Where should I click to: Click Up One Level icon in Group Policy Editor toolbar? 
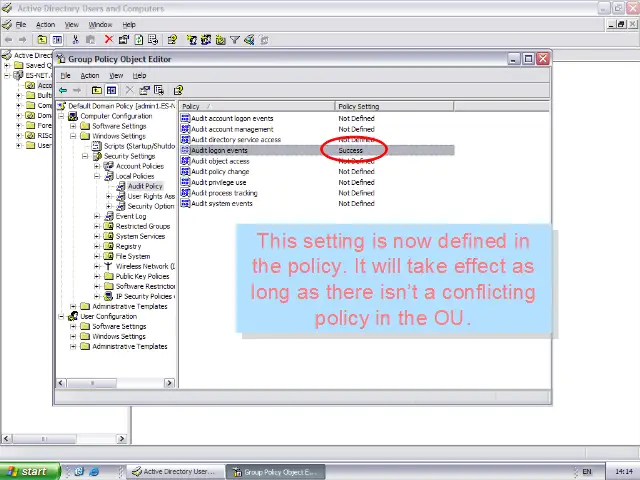click(x=97, y=90)
